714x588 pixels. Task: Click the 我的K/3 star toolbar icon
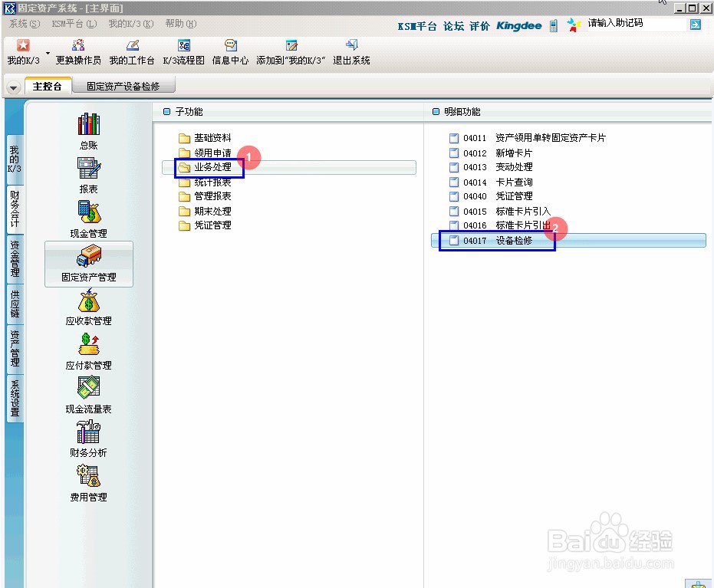[23, 45]
